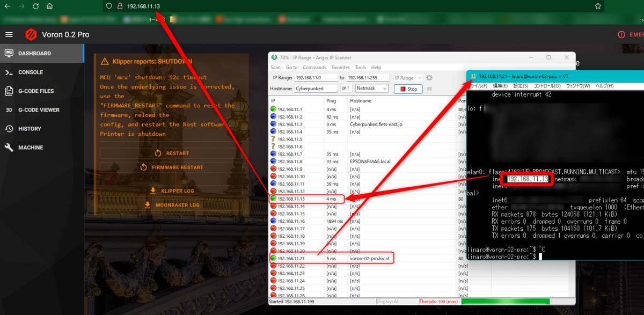The image size is (644, 315).
Task: Toggle the Mainsail hamburger sidebar menu
Action: [9, 34]
